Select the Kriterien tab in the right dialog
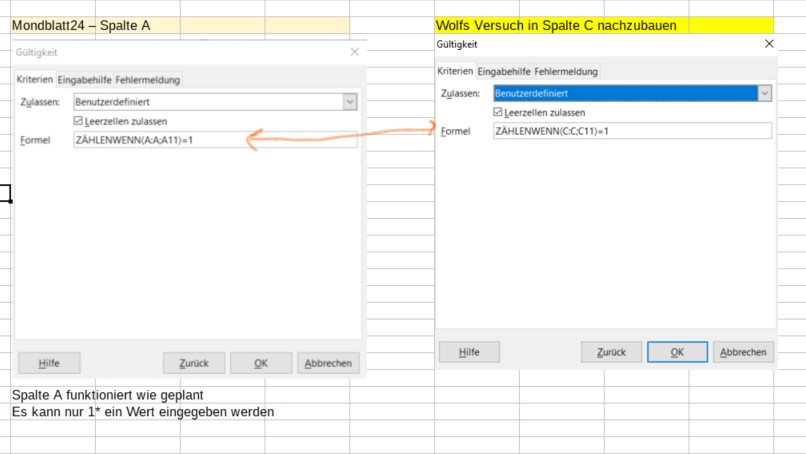Image resolution: width=806 pixels, height=454 pixels. coord(455,72)
